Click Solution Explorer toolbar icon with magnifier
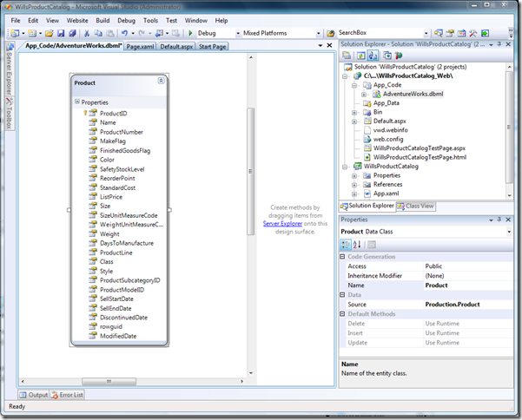 coord(439,33)
